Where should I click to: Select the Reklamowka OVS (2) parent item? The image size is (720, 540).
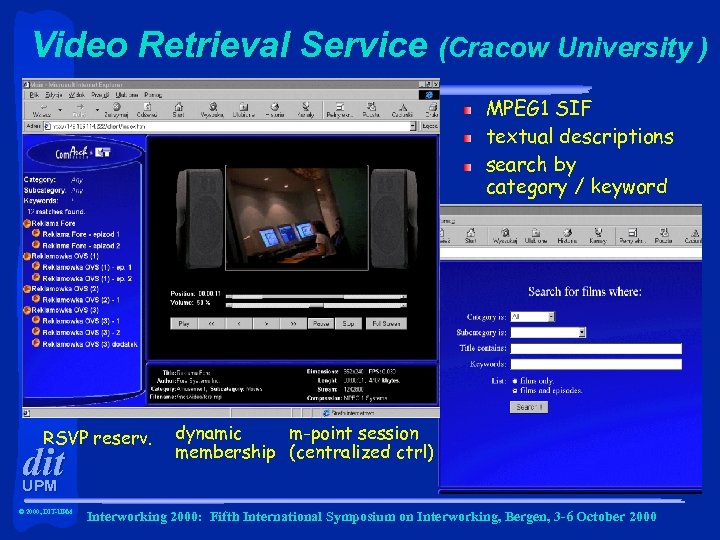click(x=61, y=289)
